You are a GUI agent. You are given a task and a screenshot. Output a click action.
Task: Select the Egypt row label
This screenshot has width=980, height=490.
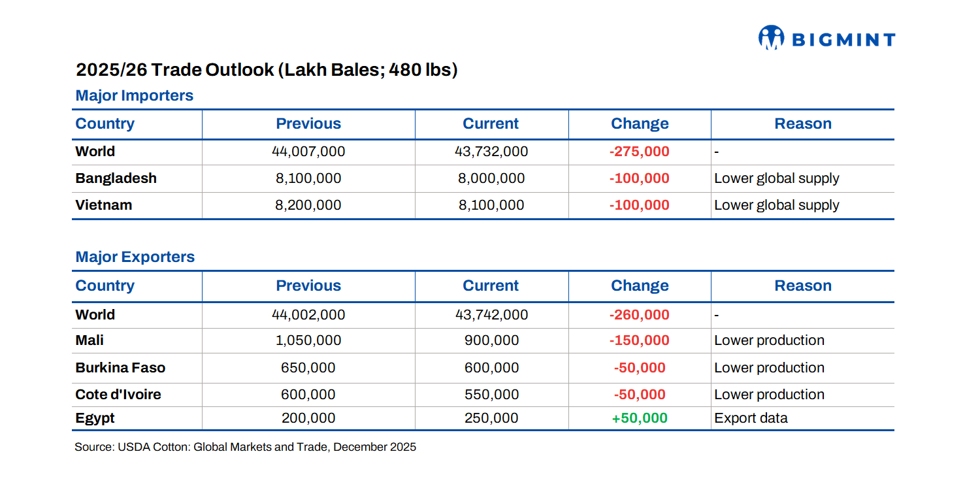click(95, 418)
